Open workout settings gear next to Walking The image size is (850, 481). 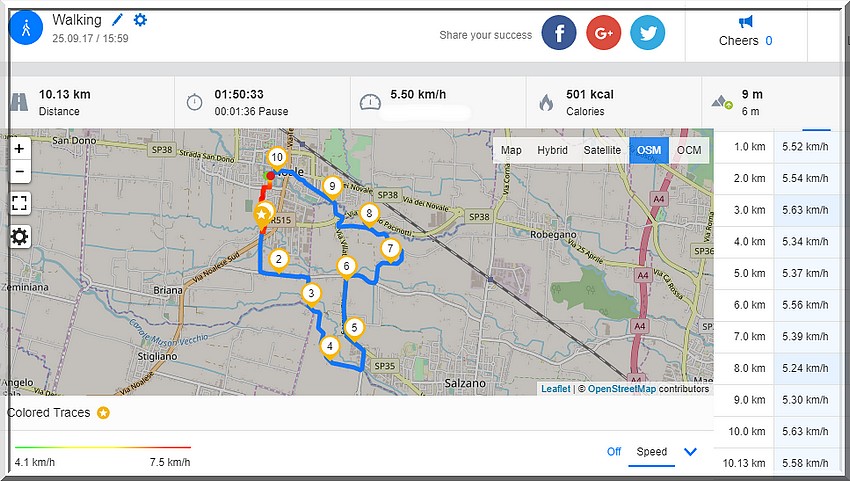[x=140, y=20]
